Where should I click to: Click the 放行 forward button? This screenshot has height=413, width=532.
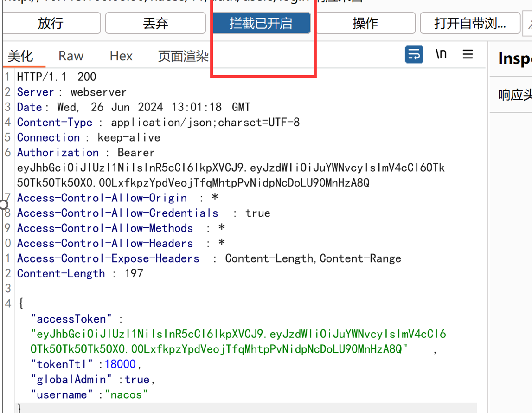[51, 23]
